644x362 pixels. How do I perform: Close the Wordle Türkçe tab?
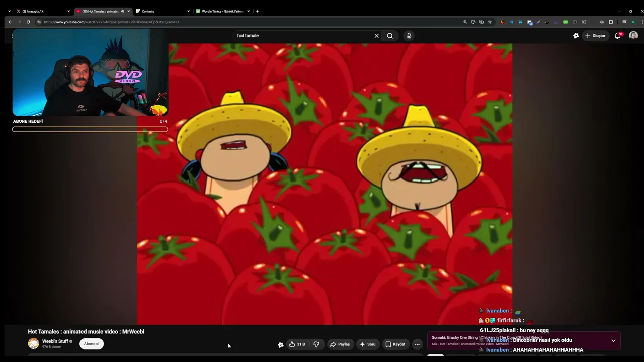pyautogui.click(x=248, y=11)
